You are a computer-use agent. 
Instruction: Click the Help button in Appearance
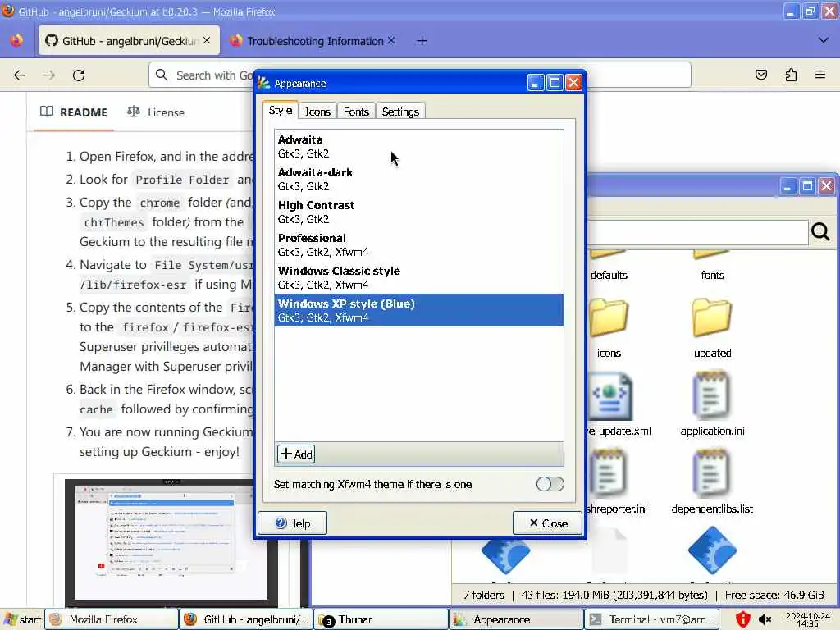pyautogui.click(x=293, y=523)
